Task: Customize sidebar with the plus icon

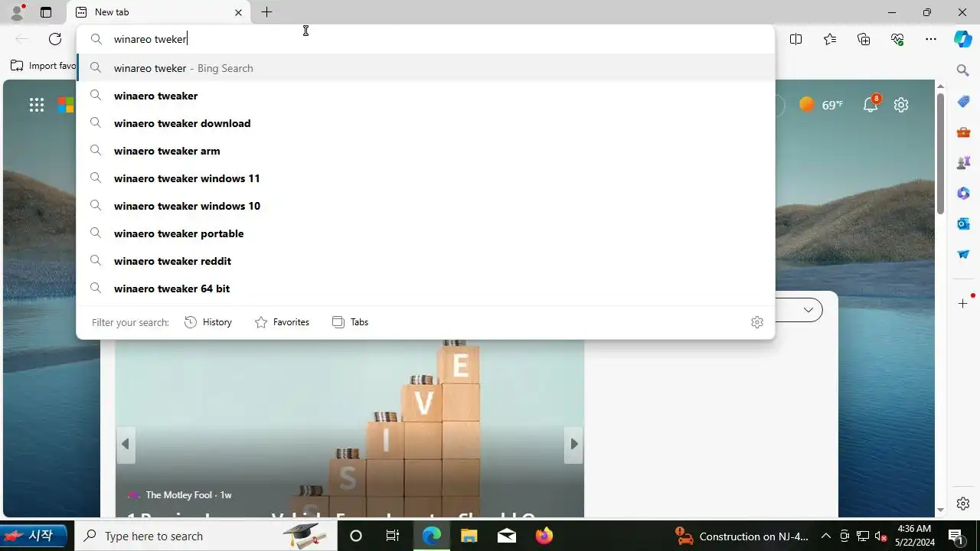Action: (963, 303)
